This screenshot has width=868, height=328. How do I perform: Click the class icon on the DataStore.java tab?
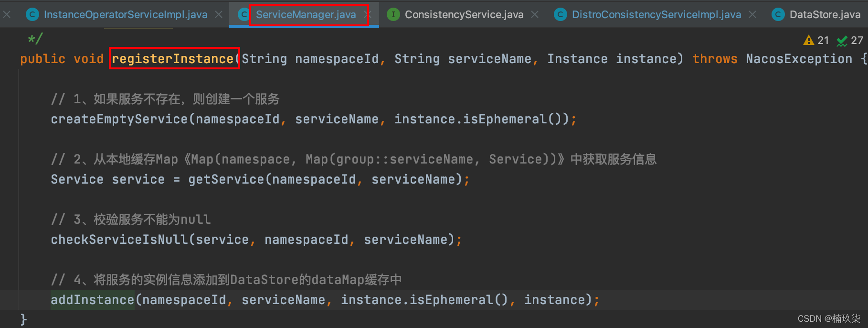(778, 14)
